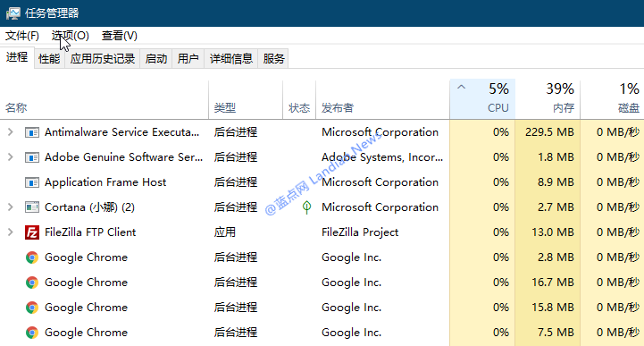Select the FileZilla FTP Client row name
This screenshot has height=346, width=644.
90,232
